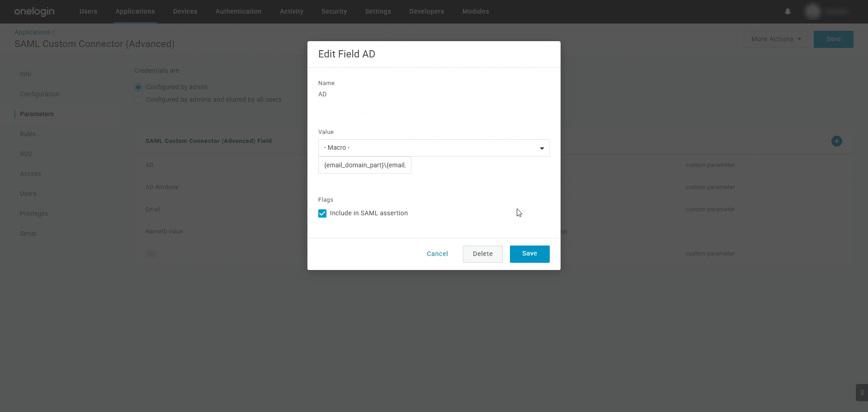Edit the macro value text field
Screen dimensions: 868x412
(x=364, y=165)
